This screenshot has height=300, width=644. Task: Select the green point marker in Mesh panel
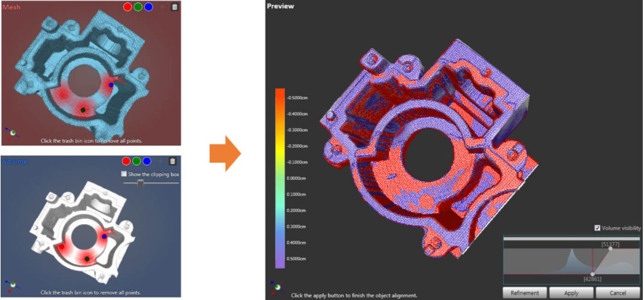[138, 7]
